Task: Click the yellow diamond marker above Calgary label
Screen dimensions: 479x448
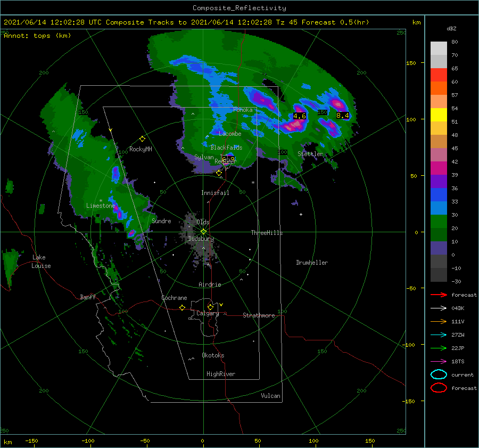Action: coord(210,307)
